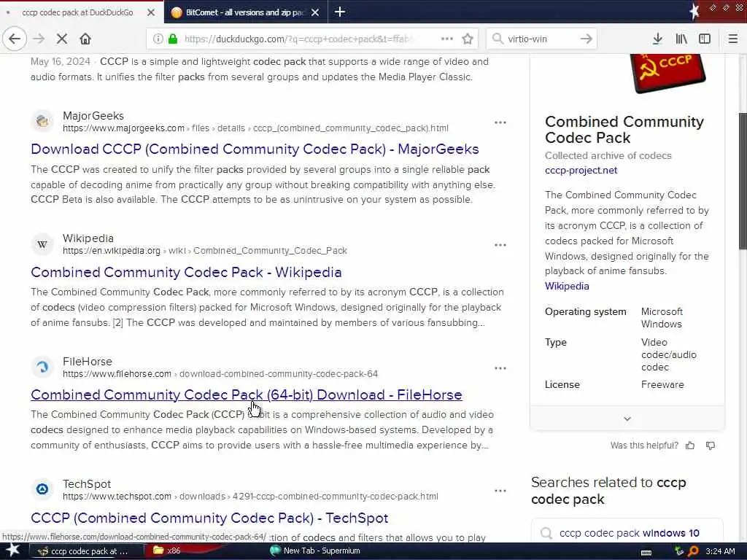Image resolution: width=747 pixels, height=560 pixels.
Task: Open more options for Wikipedia result
Action: [500, 245]
